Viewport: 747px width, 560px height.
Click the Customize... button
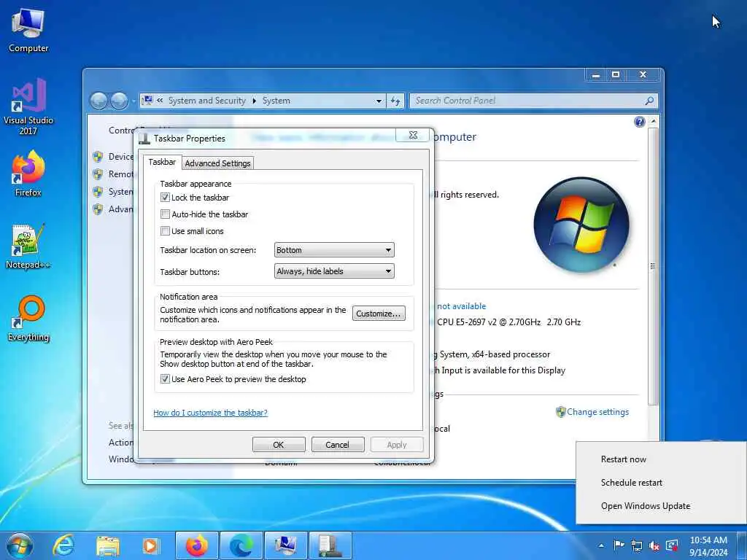pos(379,314)
